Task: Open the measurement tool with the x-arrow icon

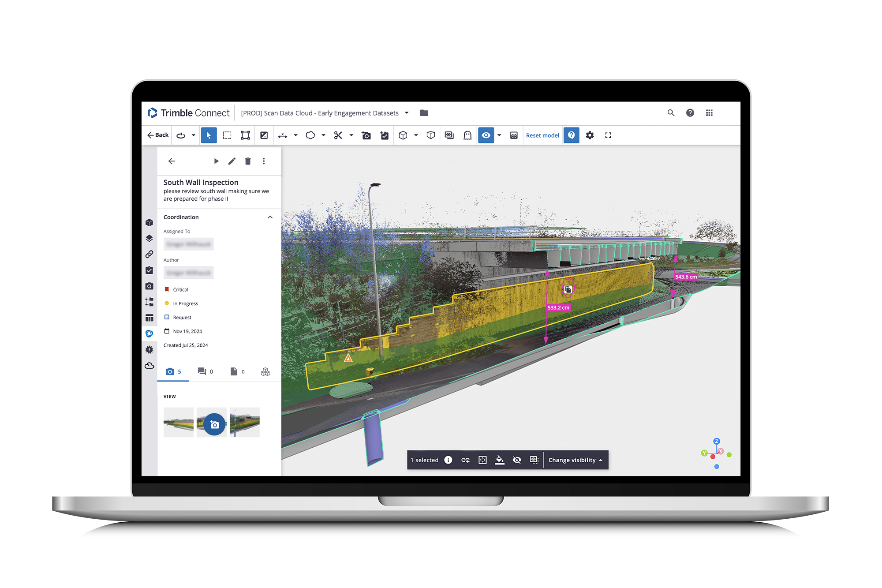Action: click(x=282, y=135)
